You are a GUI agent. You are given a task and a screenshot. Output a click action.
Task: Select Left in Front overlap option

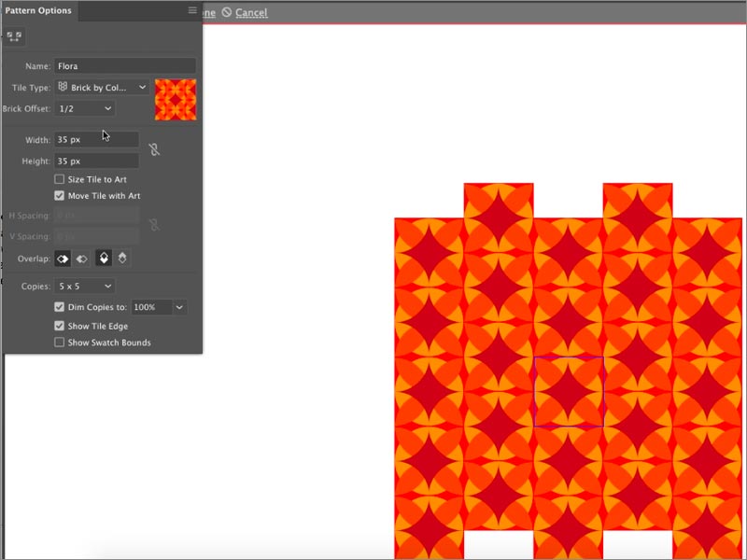[63, 259]
